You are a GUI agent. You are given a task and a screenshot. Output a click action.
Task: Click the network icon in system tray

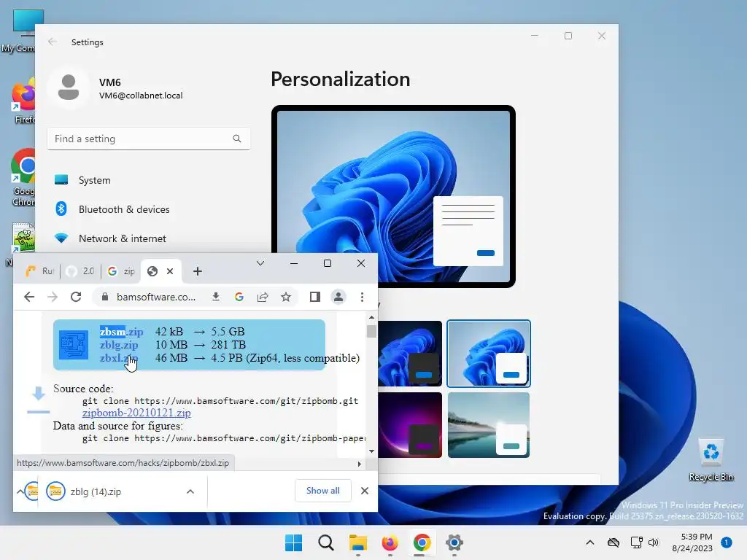point(636,542)
